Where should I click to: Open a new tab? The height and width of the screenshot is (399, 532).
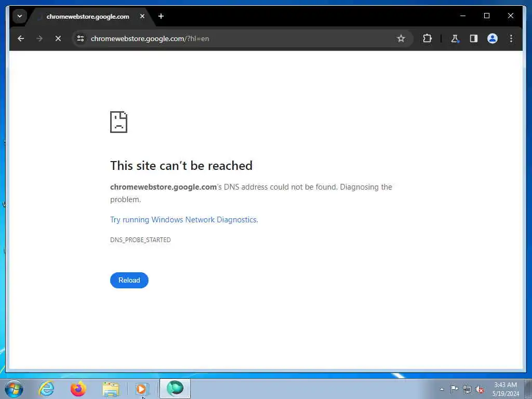[x=161, y=16]
